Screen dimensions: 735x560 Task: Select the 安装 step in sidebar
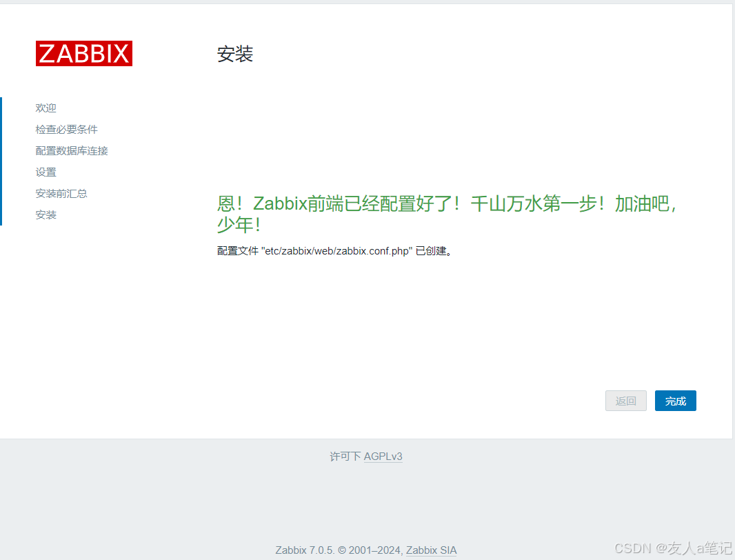point(46,214)
